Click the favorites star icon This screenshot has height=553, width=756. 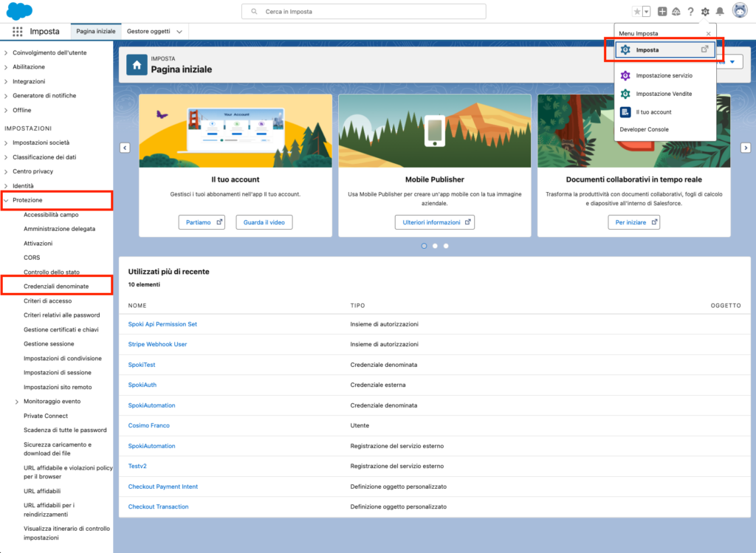coord(637,11)
